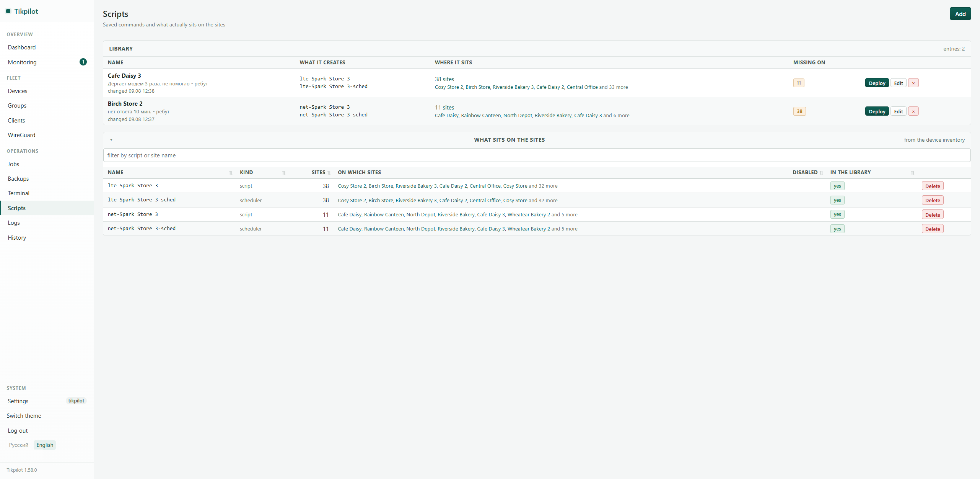Click the Add script button

pos(960,14)
